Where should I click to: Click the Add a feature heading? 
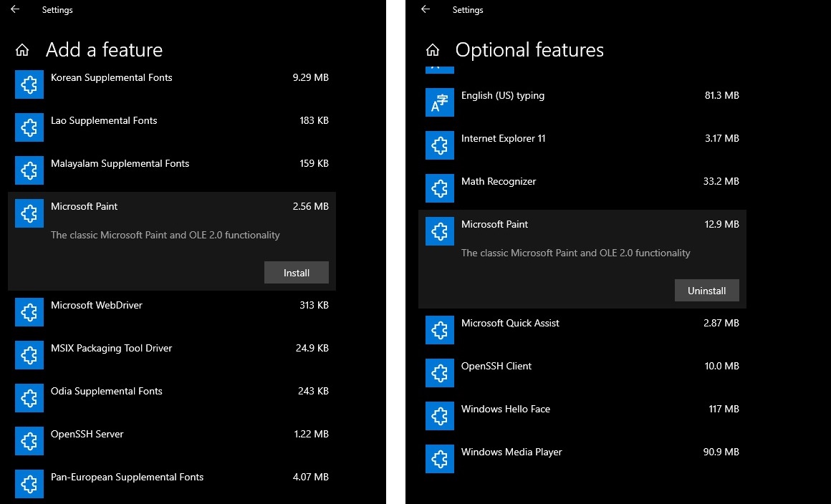click(104, 50)
